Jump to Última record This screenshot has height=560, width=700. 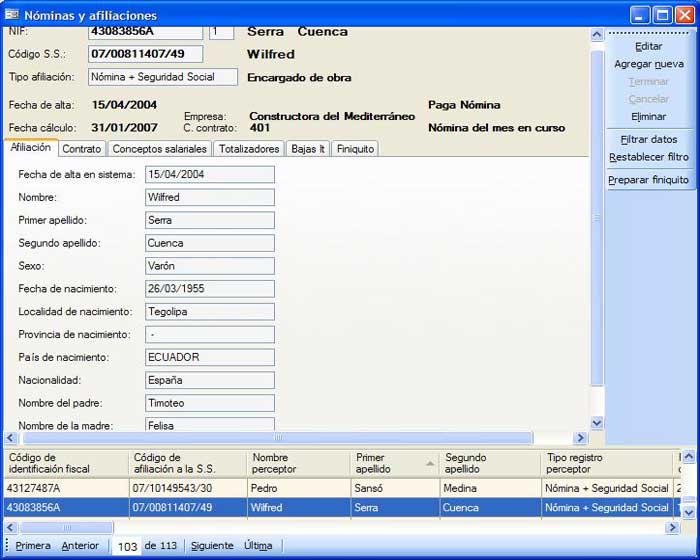click(258, 546)
